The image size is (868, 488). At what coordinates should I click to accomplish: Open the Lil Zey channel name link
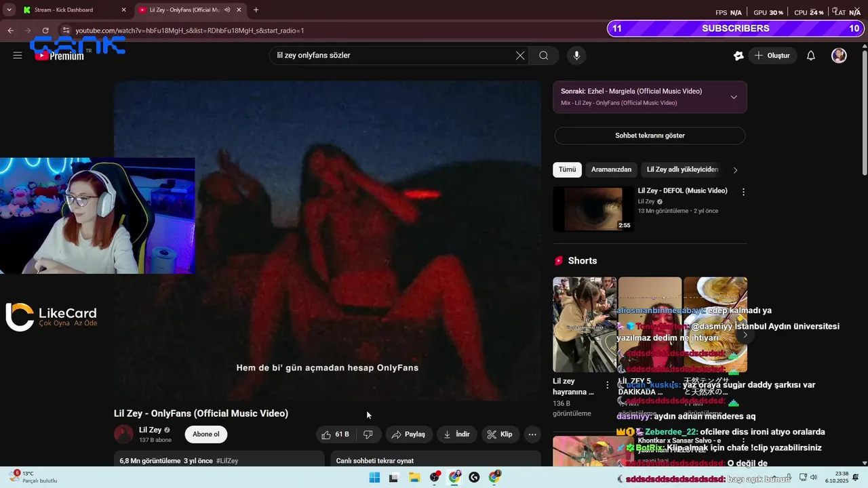150,430
